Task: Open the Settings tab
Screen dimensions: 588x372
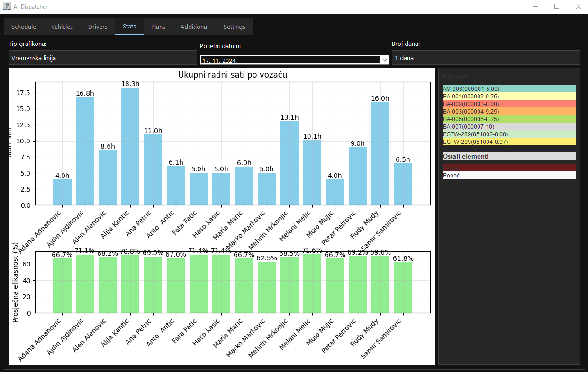Action: tap(235, 27)
